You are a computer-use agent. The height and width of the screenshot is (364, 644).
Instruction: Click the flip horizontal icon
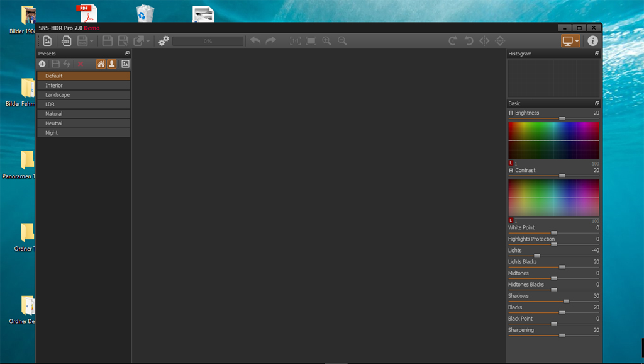tap(484, 41)
